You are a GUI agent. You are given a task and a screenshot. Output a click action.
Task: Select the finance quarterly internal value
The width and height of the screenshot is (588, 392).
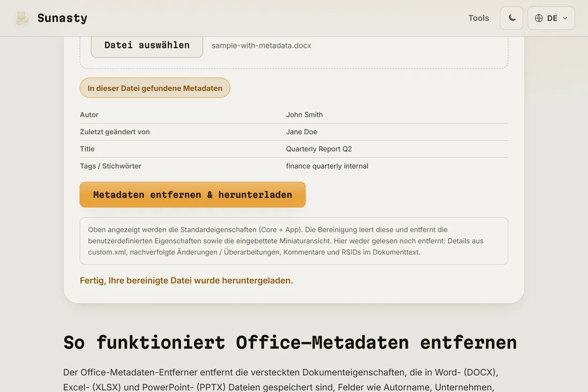(x=327, y=166)
